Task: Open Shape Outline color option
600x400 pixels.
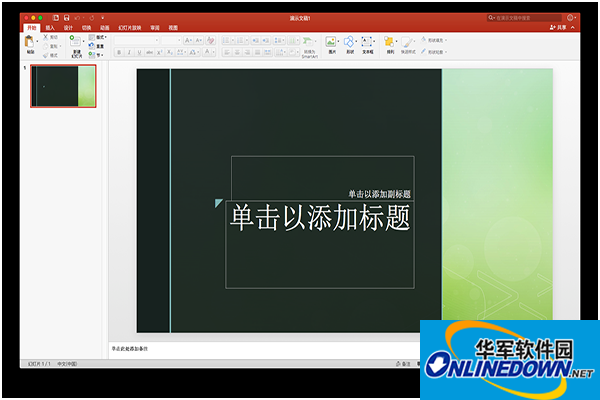Action: coord(433,52)
